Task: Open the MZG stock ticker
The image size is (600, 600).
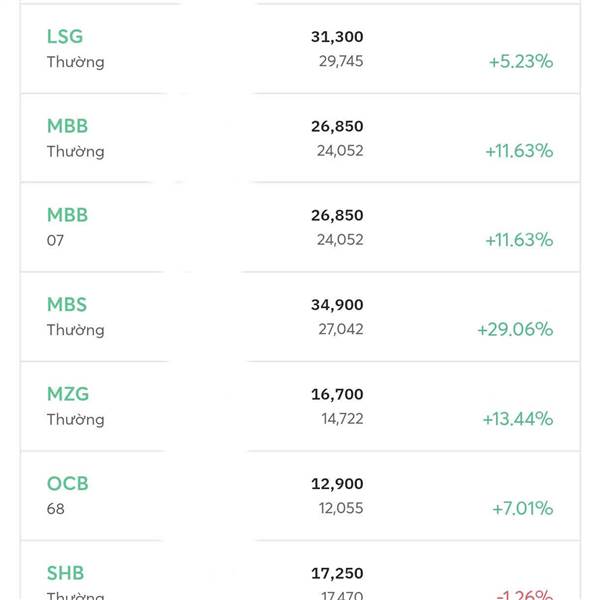Action: pyautogui.click(x=67, y=394)
